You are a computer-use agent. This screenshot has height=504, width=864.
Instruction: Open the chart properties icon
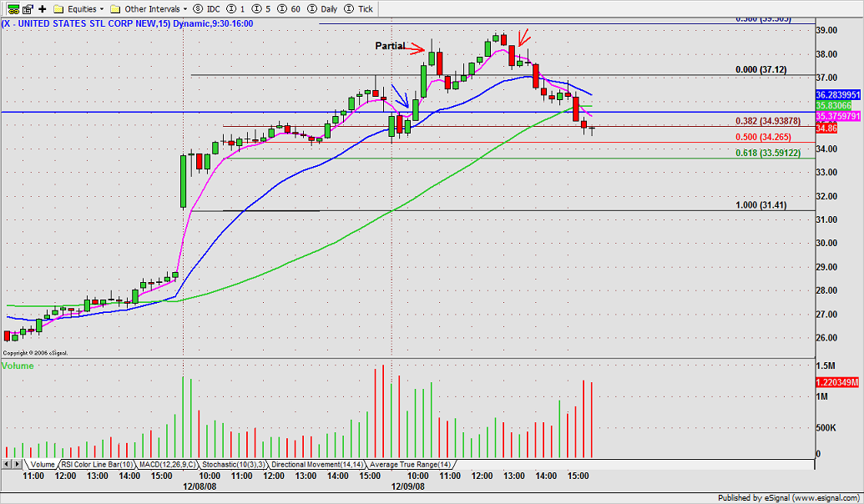point(28,9)
